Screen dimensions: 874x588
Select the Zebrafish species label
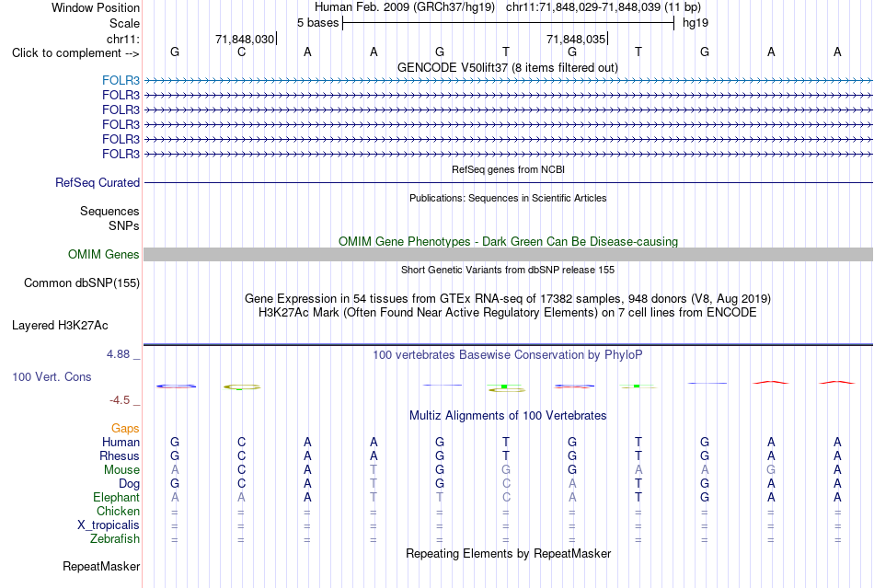point(115,539)
